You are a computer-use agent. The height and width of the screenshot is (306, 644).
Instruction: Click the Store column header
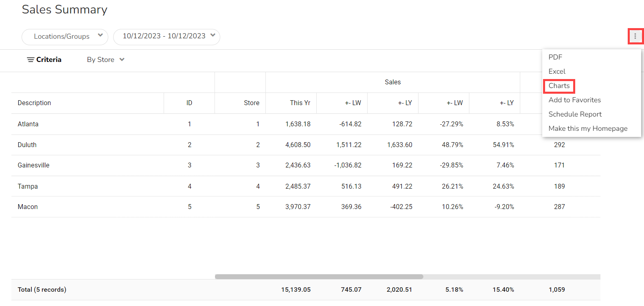point(252,103)
